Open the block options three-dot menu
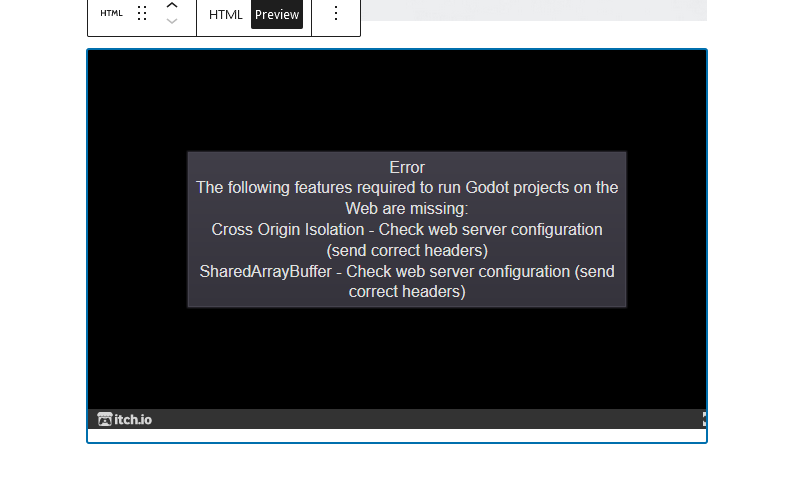This screenshot has height=504, width=798. (336, 13)
